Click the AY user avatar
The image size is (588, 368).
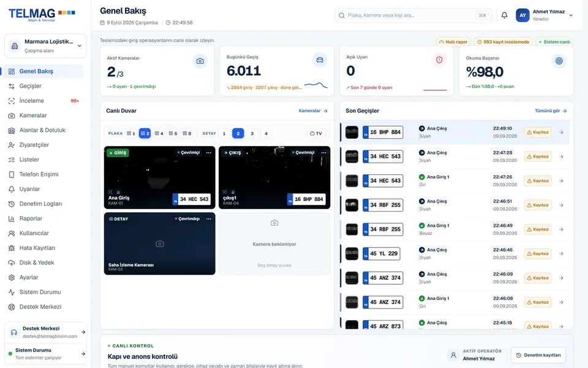522,15
